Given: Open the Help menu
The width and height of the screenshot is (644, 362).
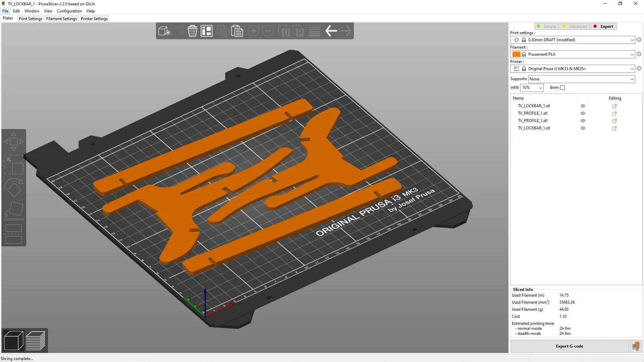Looking at the screenshot, I should [91, 11].
